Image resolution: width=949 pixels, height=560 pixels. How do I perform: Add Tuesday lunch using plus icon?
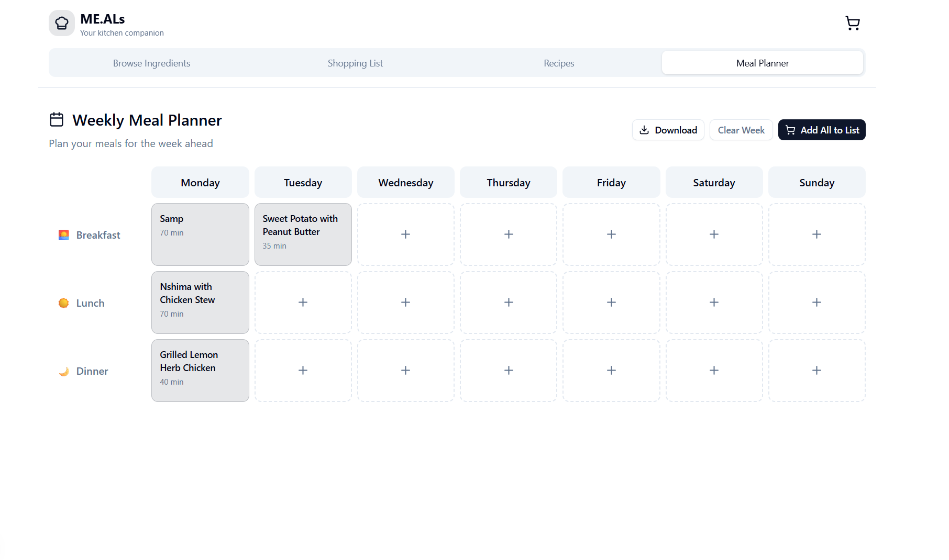pyautogui.click(x=303, y=303)
